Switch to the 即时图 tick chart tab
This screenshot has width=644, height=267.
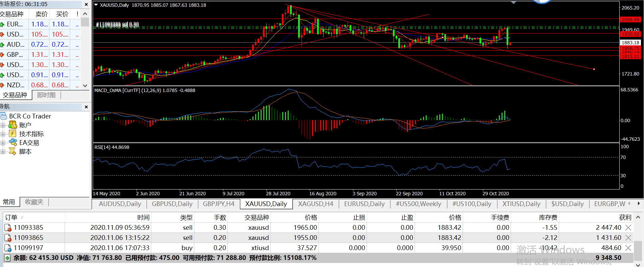[46, 95]
